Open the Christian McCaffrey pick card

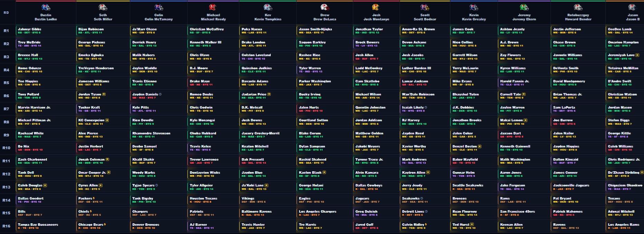click(x=213, y=31)
